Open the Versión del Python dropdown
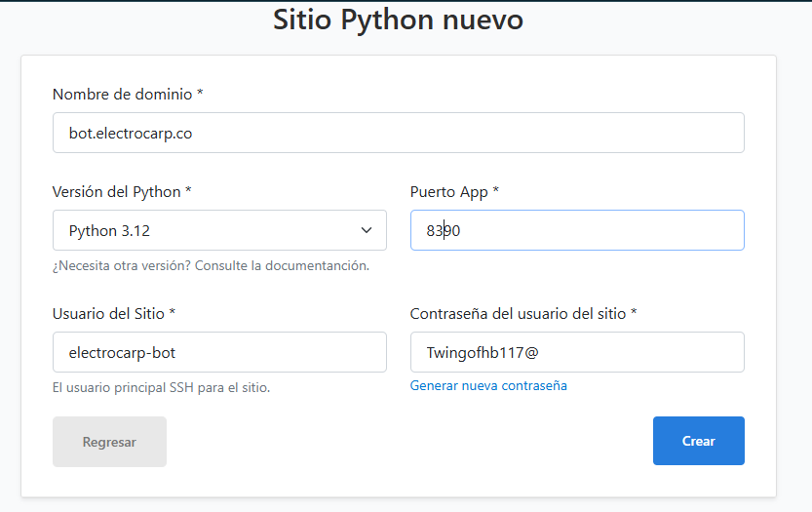The width and height of the screenshot is (812, 512). tap(219, 230)
